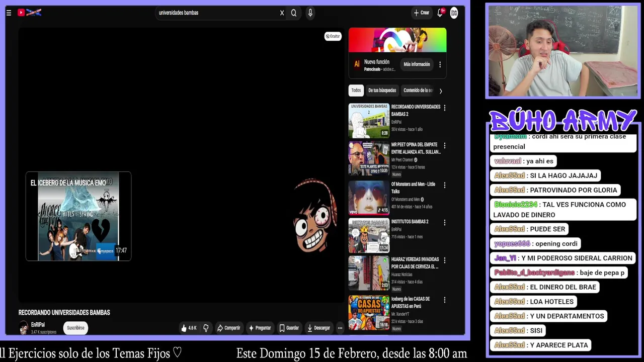The height and width of the screenshot is (362, 644).
Task: Open 'Casas de Apuestas' iceberg thumbnail
Action: [369, 313]
